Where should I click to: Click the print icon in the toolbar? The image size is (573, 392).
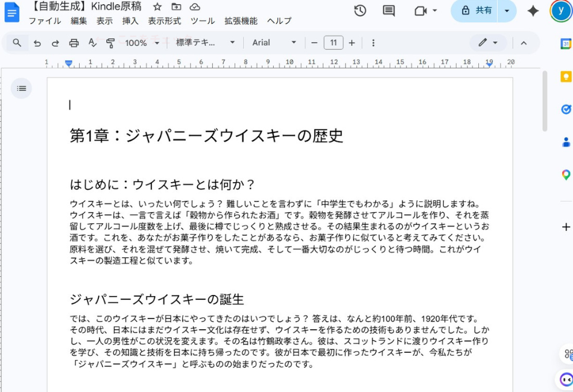[x=74, y=43]
